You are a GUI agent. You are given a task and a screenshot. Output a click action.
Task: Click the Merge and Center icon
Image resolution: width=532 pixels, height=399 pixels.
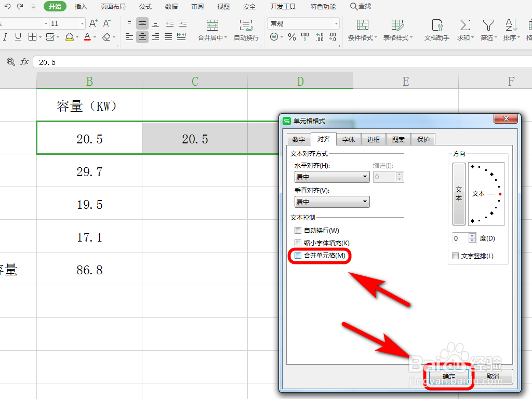tap(212, 25)
